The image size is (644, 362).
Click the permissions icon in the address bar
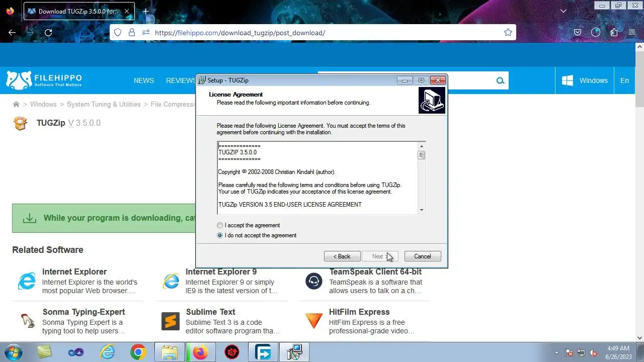146,33
